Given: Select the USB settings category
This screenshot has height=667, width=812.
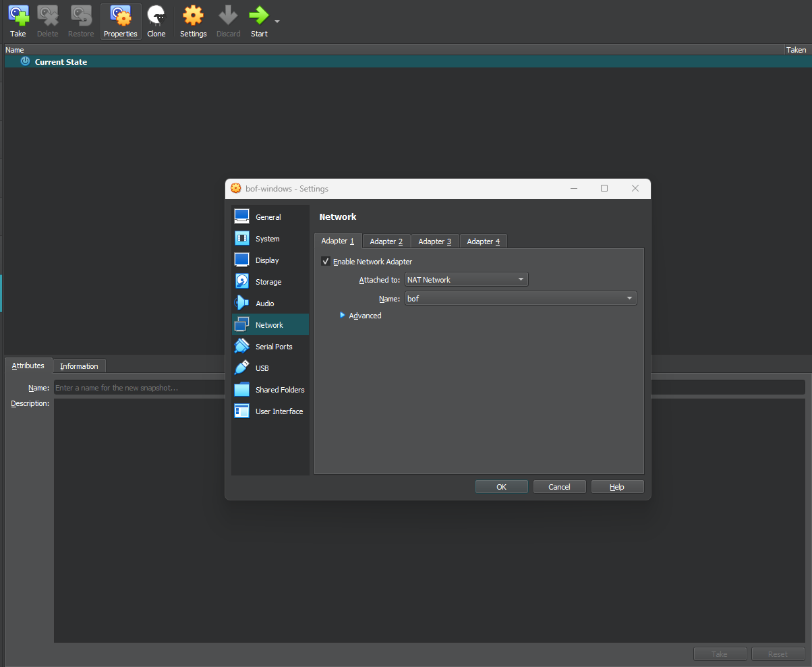Looking at the screenshot, I should [262, 368].
